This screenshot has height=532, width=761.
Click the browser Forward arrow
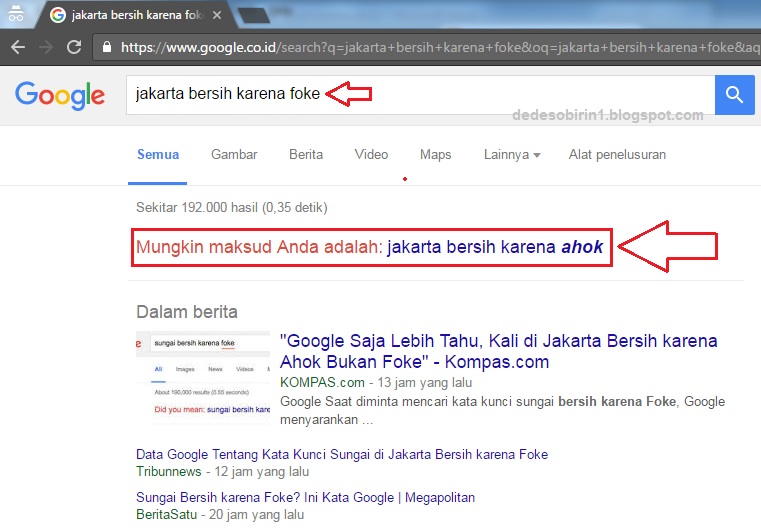click(x=46, y=47)
